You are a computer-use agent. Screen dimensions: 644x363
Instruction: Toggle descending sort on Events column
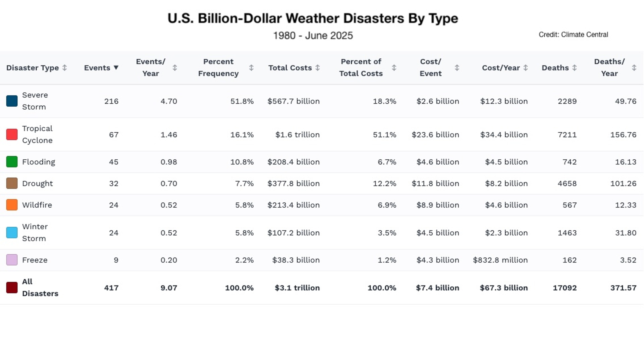(x=117, y=67)
